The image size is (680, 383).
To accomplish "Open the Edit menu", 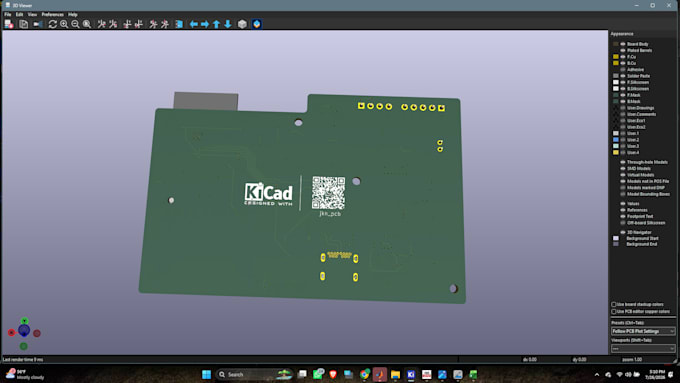I will 20,14.
